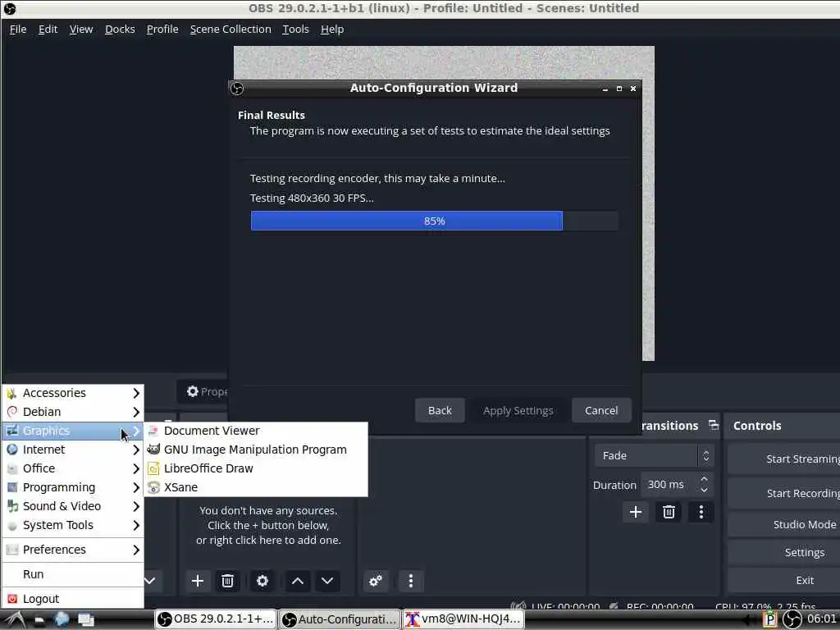Open source properties gear in Sources dock
The image size is (840, 630).
pyautogui.click(x=262, y=581)
